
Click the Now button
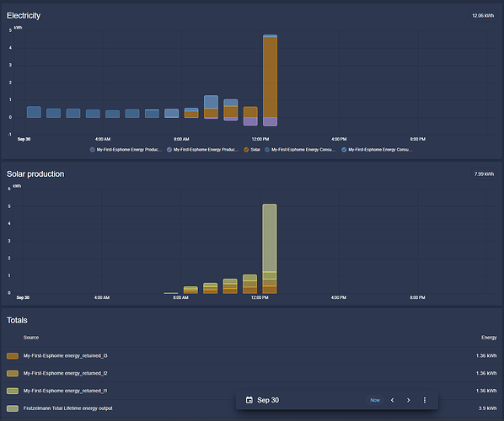coord(375,400)
